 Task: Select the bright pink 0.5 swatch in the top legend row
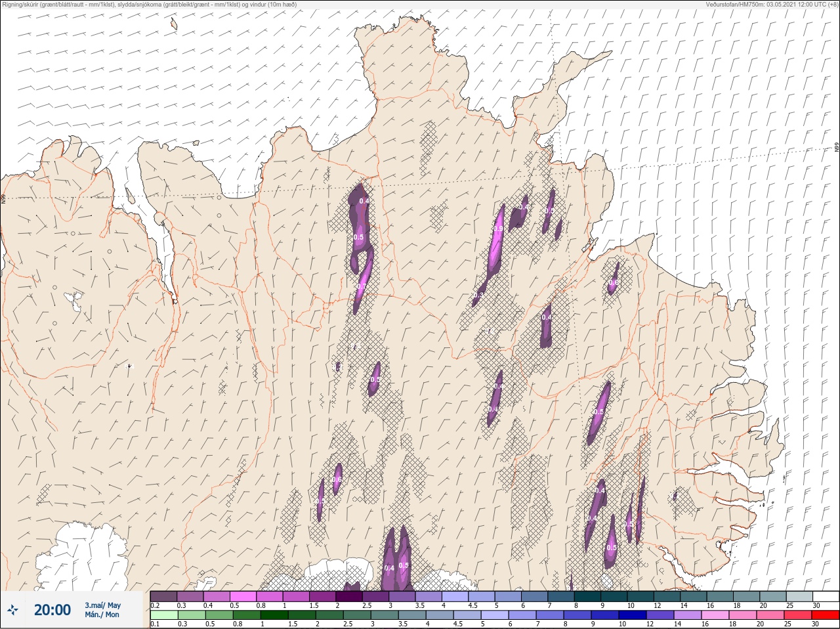tap(243, 596)
